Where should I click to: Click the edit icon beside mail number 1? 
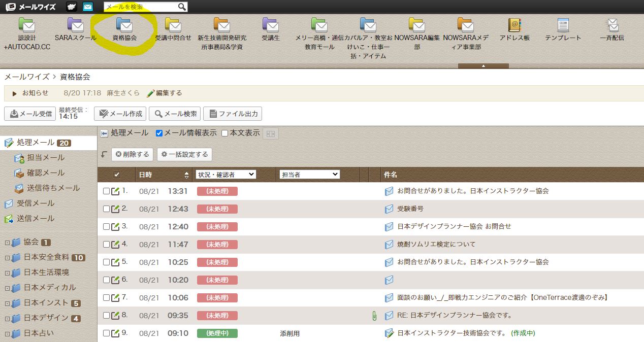tap(115, 191)
